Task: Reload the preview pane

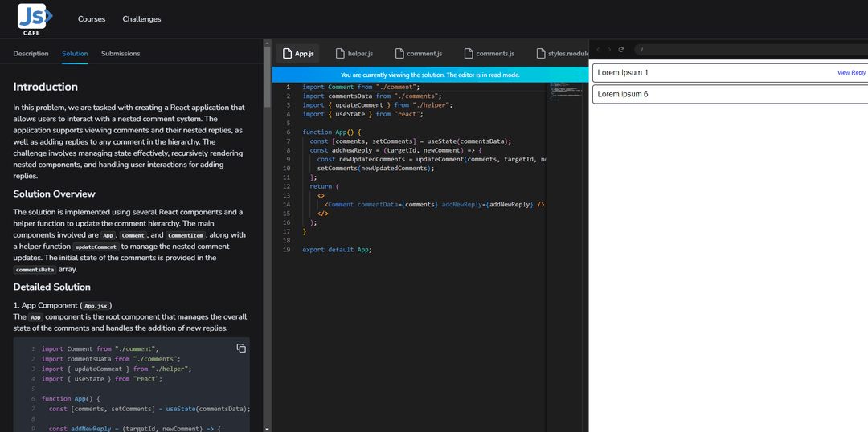Action: point(621,50)
